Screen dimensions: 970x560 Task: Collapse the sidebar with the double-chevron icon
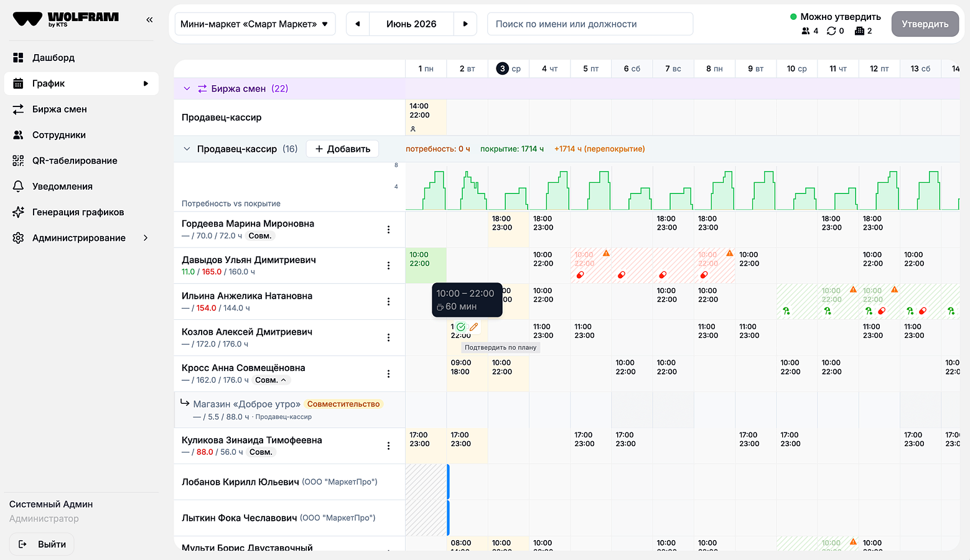149,20
